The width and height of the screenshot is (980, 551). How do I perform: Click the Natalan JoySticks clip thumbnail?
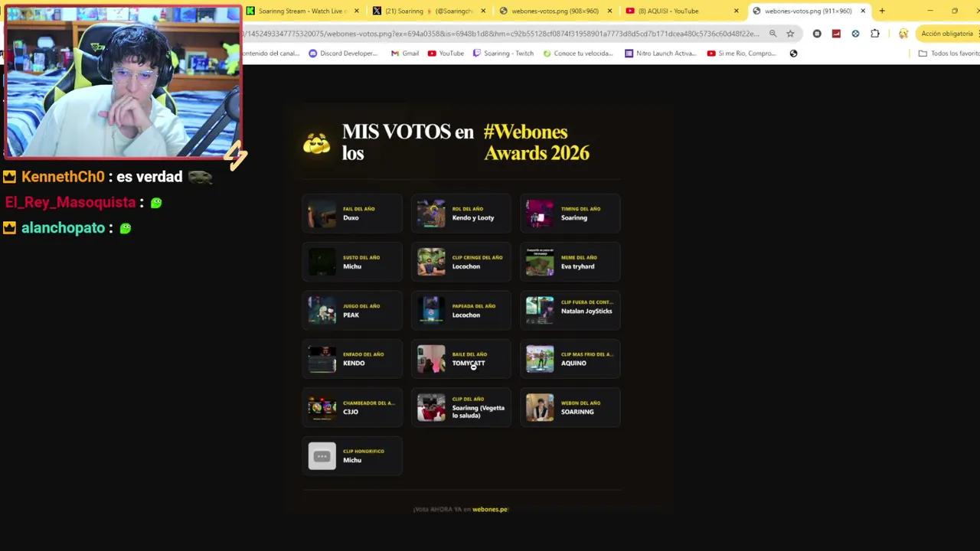540,311
